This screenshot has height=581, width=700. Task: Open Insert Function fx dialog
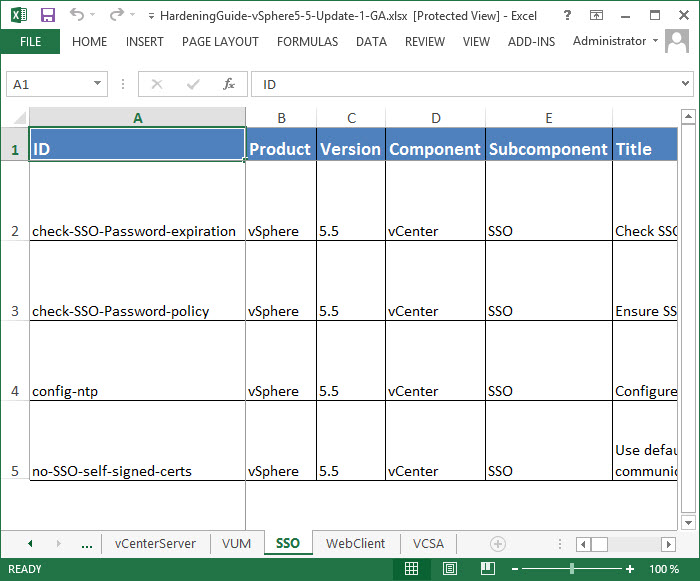[229, 84]
